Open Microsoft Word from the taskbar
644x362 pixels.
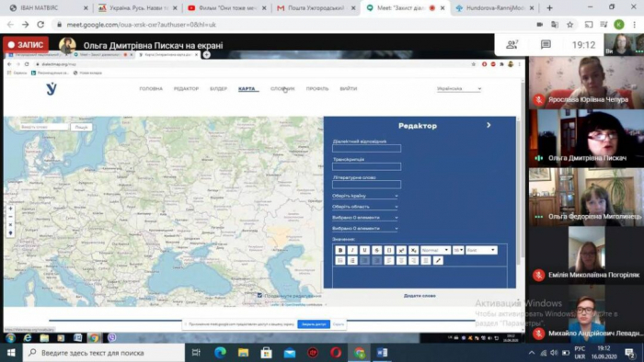pos(382,353)
